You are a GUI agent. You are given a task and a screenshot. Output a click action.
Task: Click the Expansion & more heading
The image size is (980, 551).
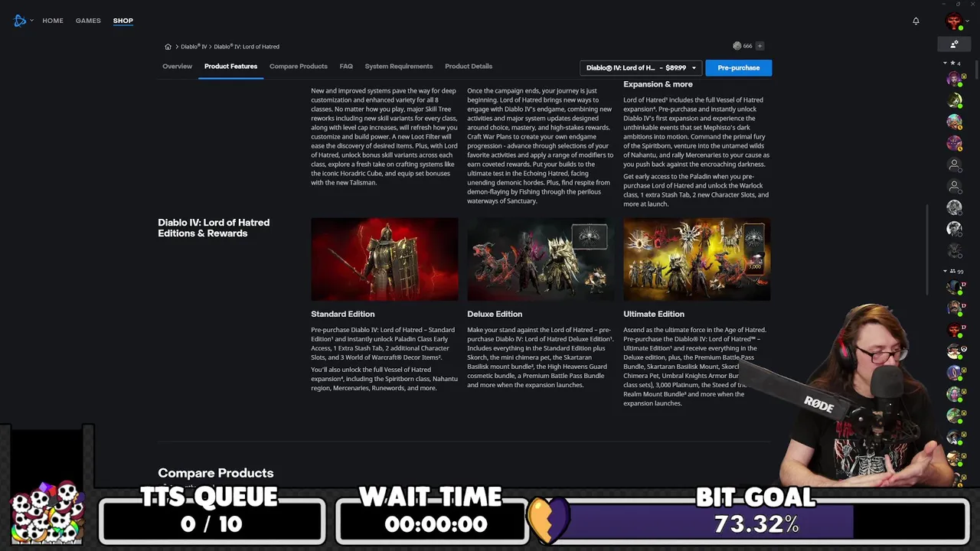pos(658,84)
